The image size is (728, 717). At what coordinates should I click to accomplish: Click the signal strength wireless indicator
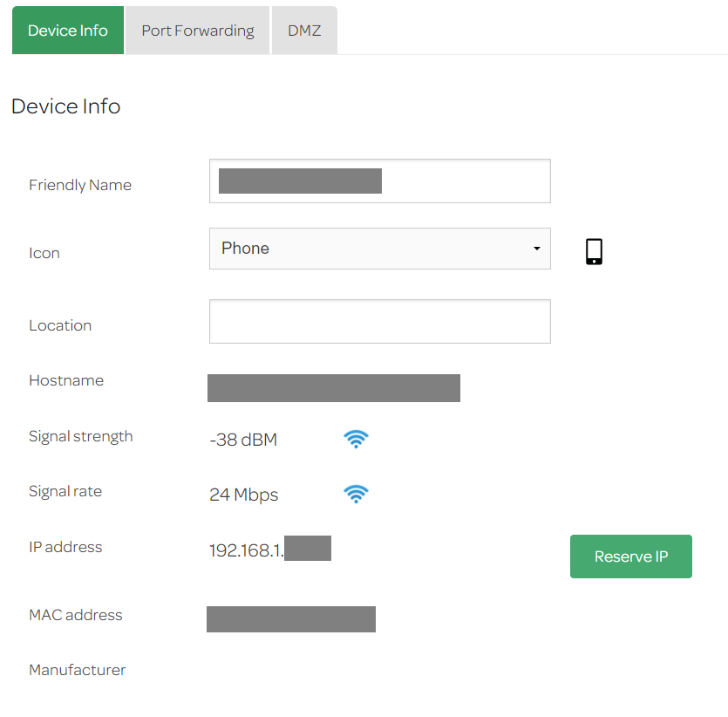coord(356,439)
